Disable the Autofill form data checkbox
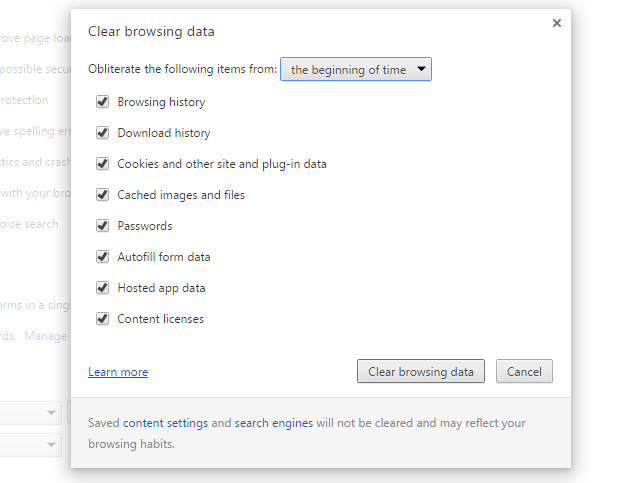 (102, 257)
